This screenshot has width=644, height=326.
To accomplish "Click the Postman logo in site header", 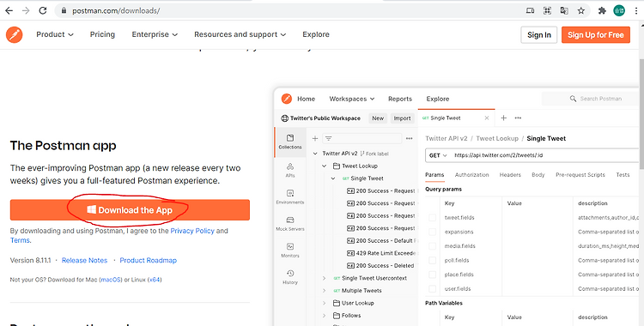I will [15, 34].
